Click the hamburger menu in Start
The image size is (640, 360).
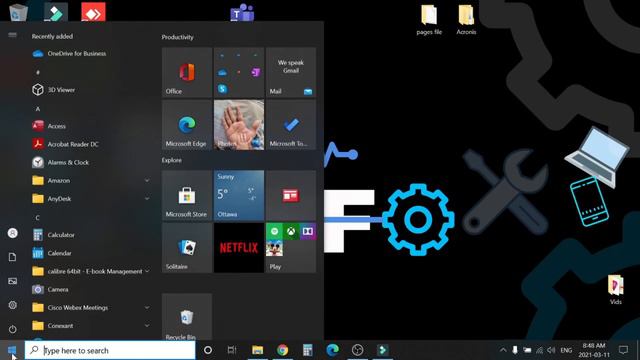[12, 35]
